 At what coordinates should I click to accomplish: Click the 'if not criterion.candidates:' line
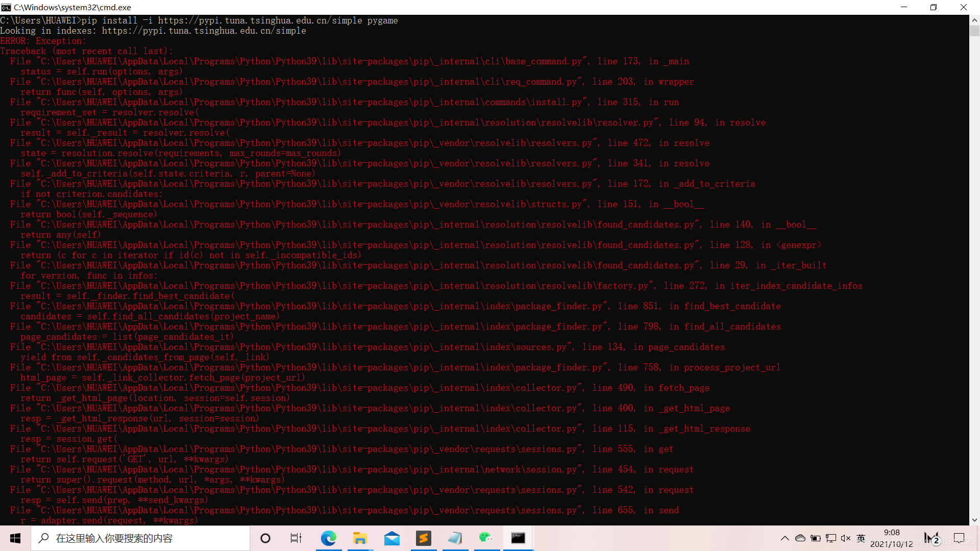pos(92,194)
